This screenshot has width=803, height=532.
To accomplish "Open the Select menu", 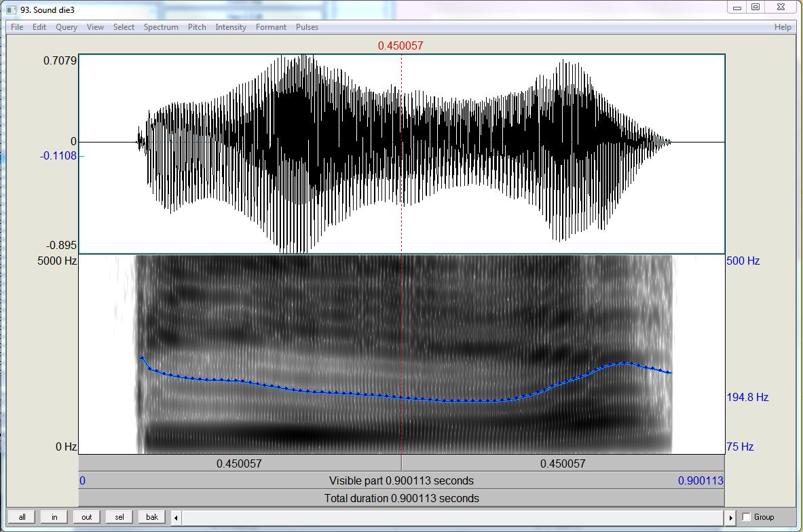I will tap(124, 27).
